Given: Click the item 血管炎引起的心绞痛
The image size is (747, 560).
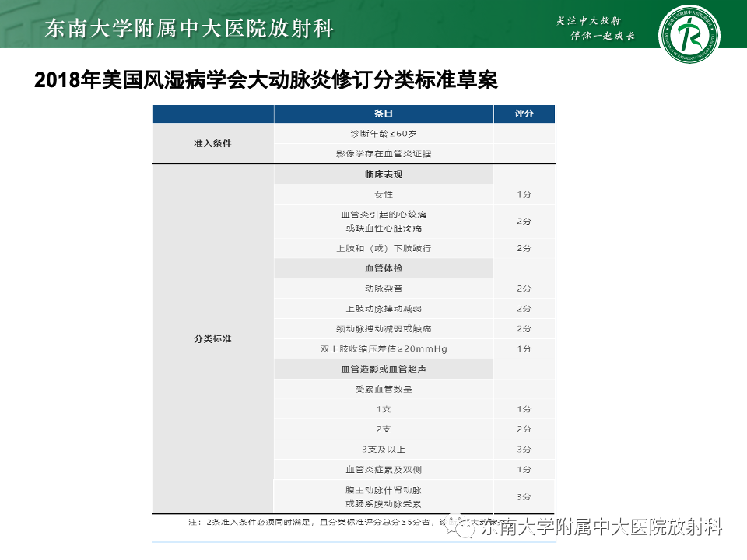Looking at the screenshot, I should (x=384, y=215).
